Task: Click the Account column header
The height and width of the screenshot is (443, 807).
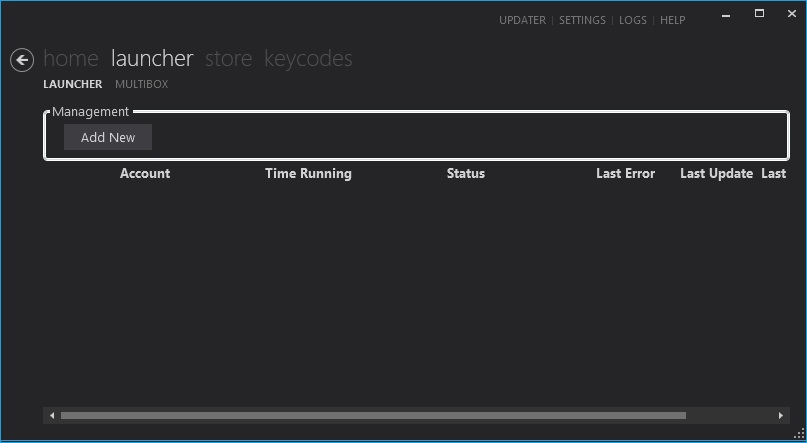Action: coord(145,174)
